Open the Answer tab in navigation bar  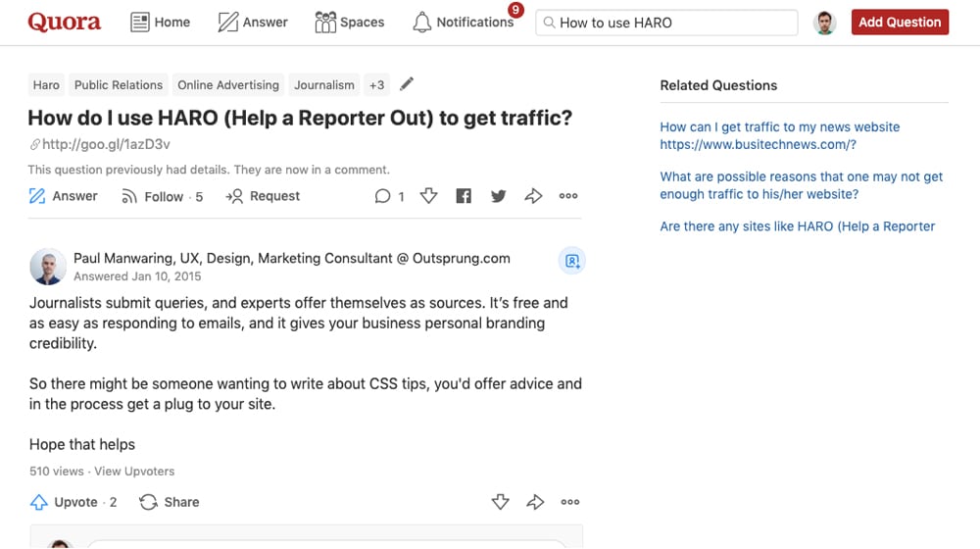click(x=253, y=22)
